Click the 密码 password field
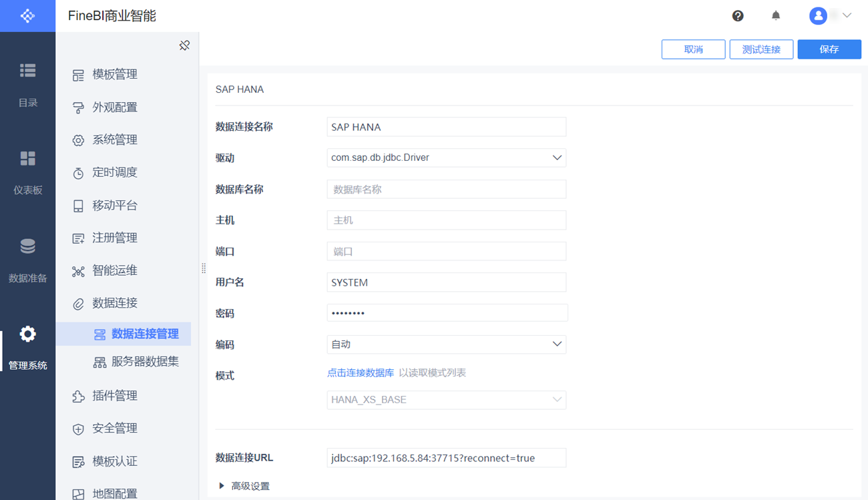The height and width of the screenshot is (500, 868). pyautogui.click(x=447, y=312)
